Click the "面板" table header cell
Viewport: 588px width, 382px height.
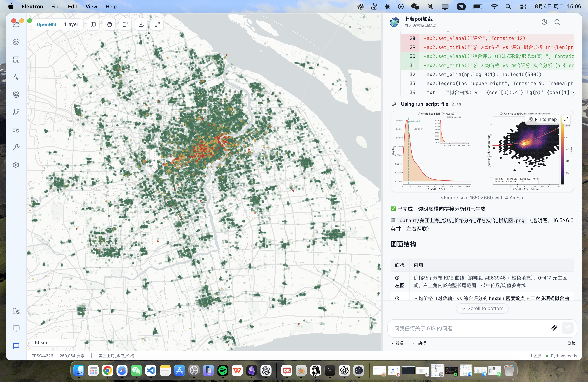[400, 265]
